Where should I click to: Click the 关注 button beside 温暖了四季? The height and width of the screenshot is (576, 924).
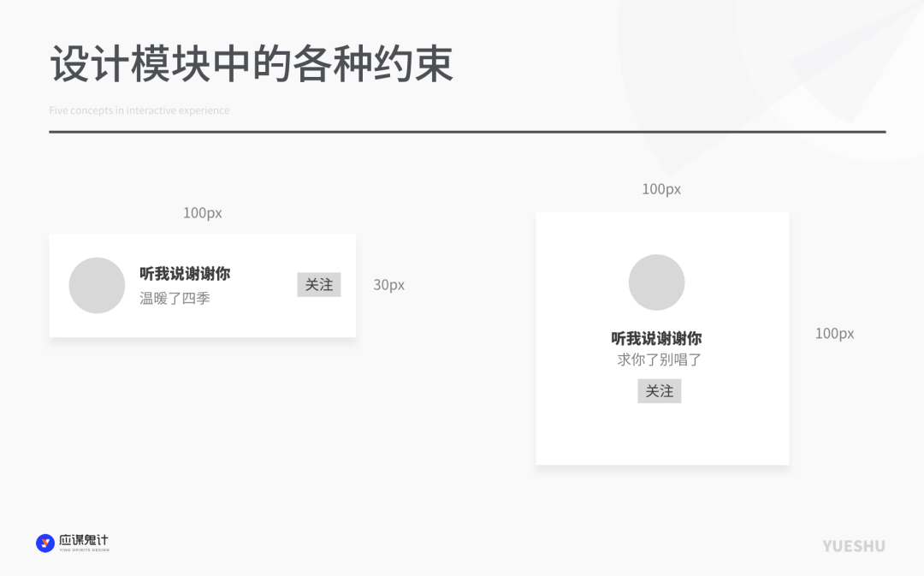pyautogui.click(x=319, y=285)
